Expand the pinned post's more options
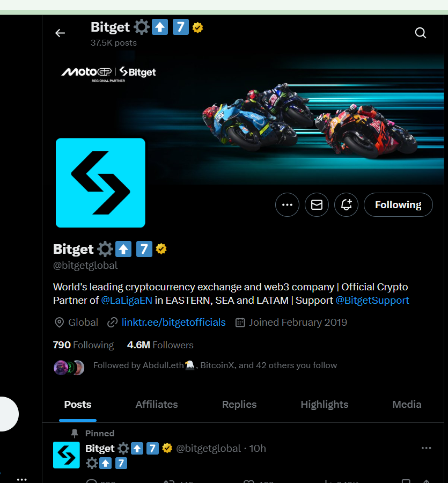The height and width of the screenshot is (483, 448). 426,448
